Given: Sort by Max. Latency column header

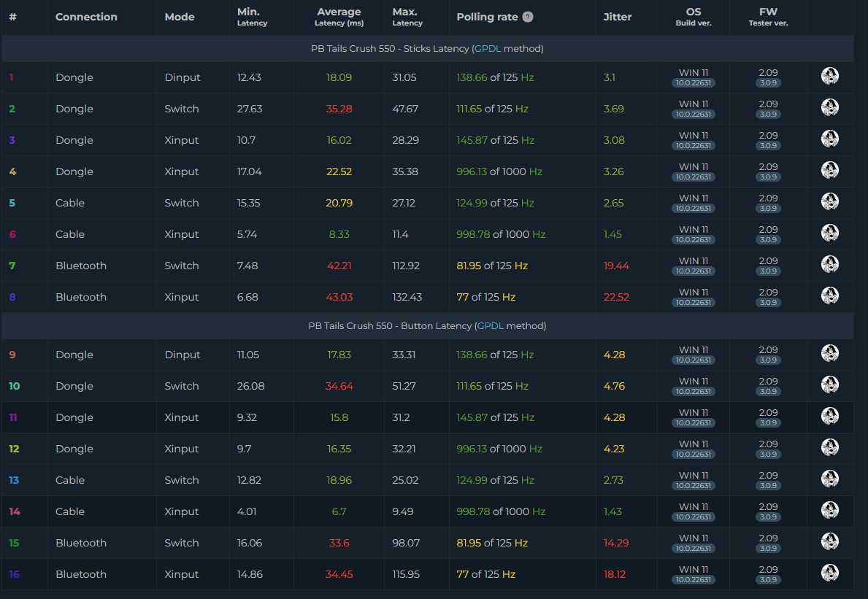Looking at the screenshot, I should [x=407, y=17].
